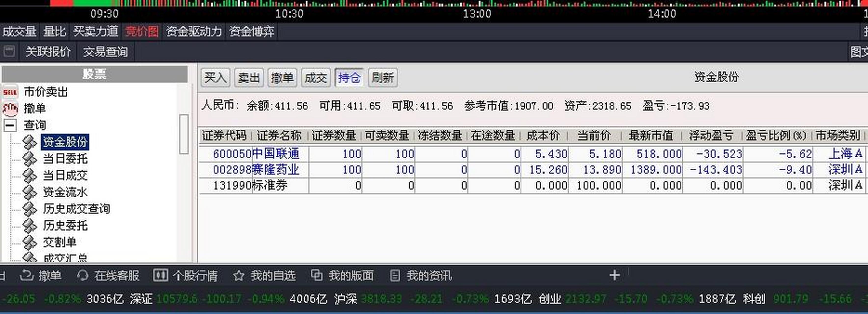Click the 撤单 button in trade toolbar
868x314 pixels.
coord(282,78)
